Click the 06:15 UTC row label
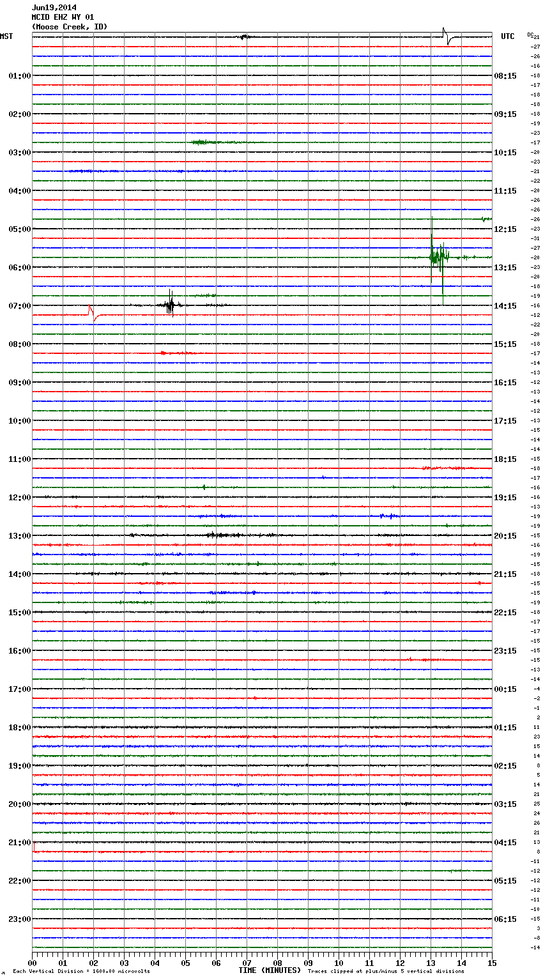This screenshot has height=980, width=543. [x=505, y=919]
